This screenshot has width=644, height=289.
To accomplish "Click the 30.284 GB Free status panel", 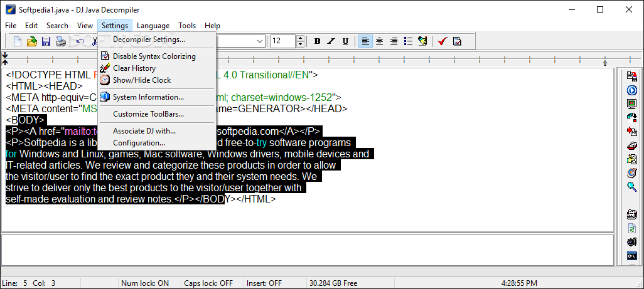I will (351, 283).
